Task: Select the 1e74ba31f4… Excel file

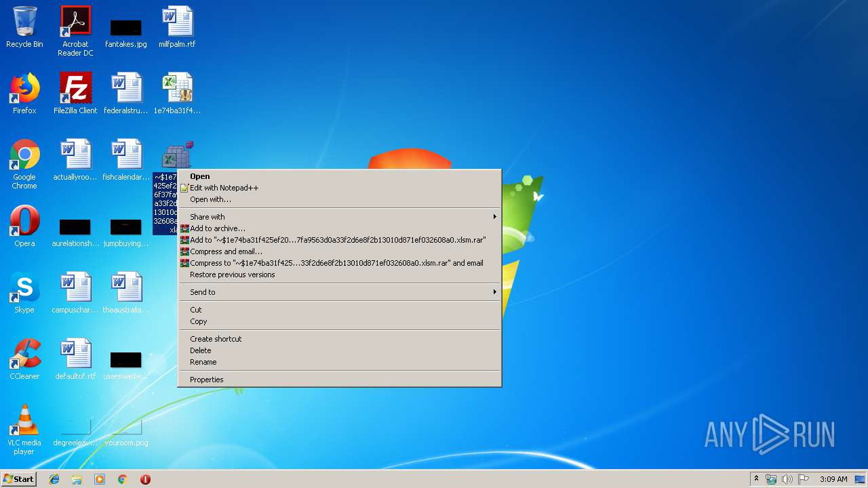Action: [177, 94]
